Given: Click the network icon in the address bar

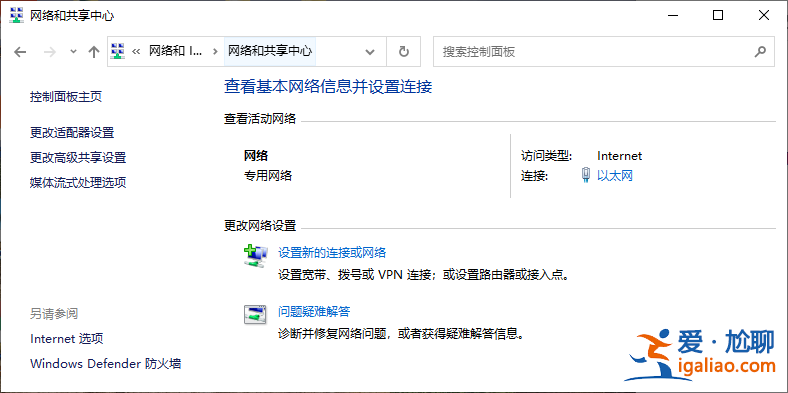Looking at the screenshot, I should tap(118, 51).
